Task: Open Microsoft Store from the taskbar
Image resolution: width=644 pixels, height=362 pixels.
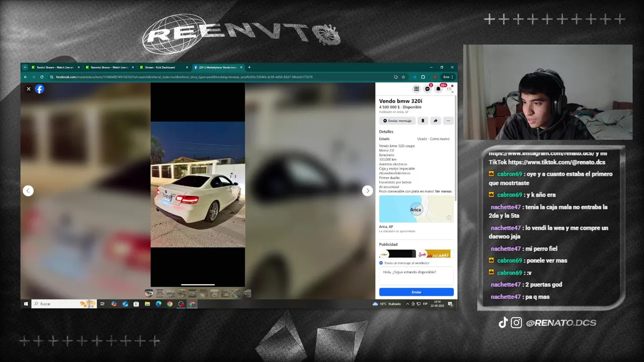Action: click(136, 304)
